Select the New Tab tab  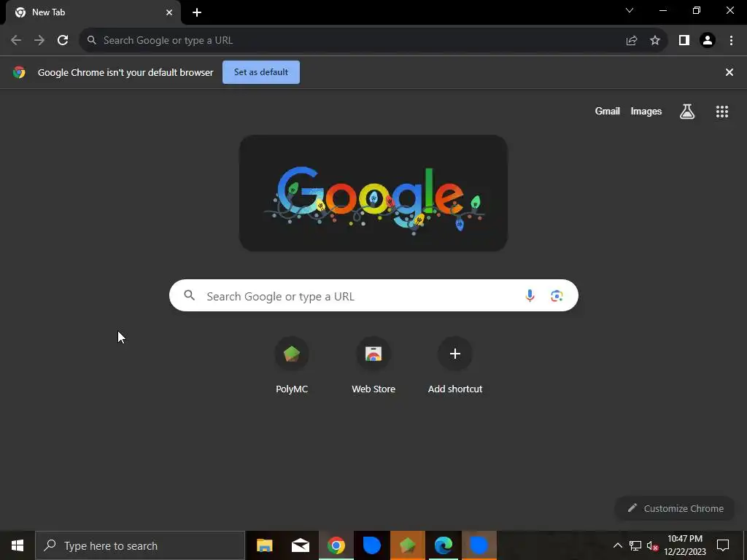point(93,12)
